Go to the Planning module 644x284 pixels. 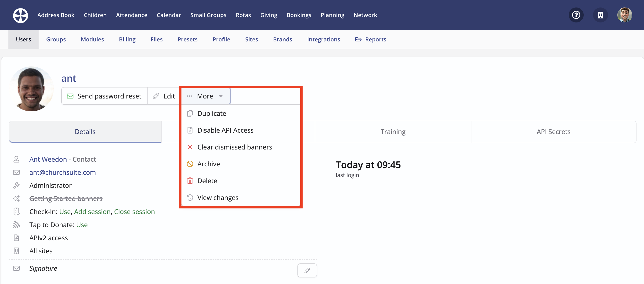333,15
